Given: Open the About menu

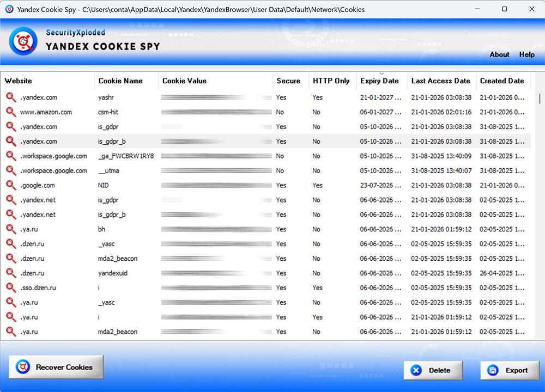Looking at the screenshot, I should point(499,54).
